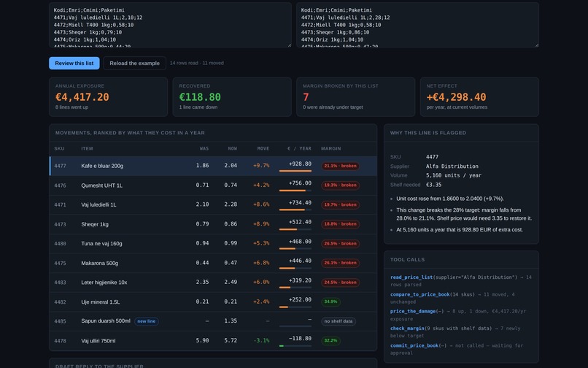Select the Qumesht UHT 1L row

point(213,185)
